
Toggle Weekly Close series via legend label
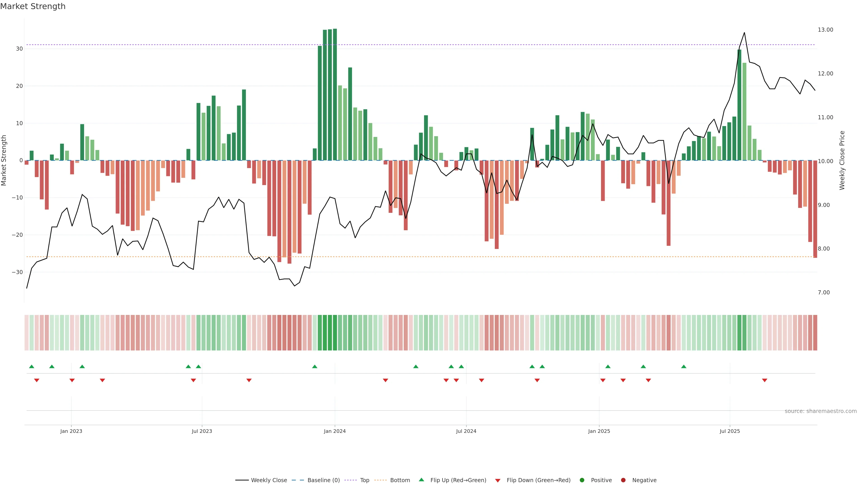point(269,480)
